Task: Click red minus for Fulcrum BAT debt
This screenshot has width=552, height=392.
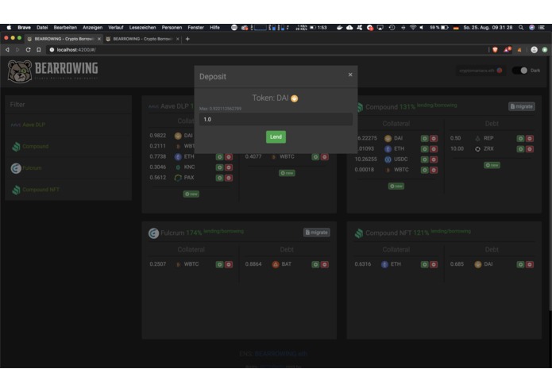Action: click(325, 264)
